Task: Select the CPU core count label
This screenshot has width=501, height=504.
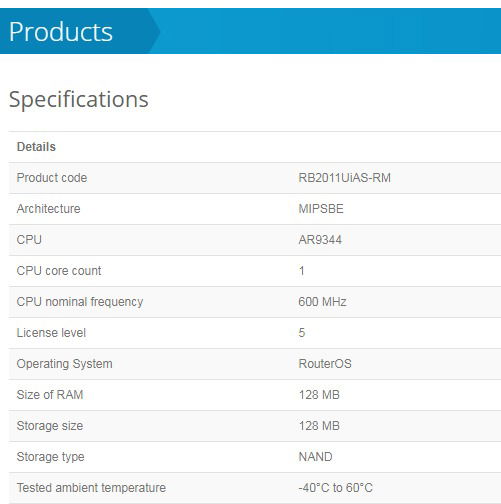Action: 59,271
